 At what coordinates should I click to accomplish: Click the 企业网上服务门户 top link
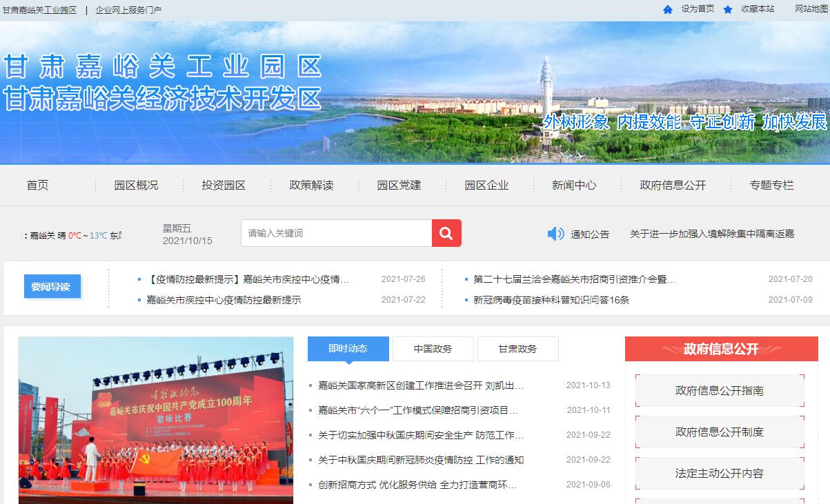pos(128,10)
